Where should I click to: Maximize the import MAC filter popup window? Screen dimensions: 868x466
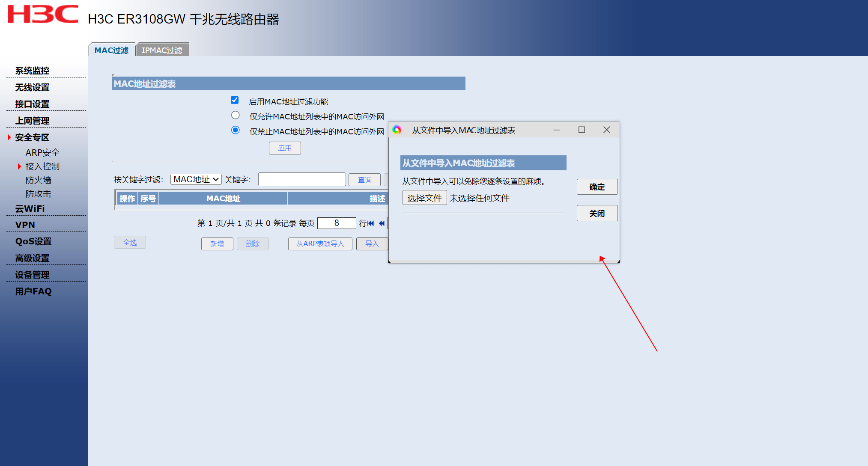(582, 130)
